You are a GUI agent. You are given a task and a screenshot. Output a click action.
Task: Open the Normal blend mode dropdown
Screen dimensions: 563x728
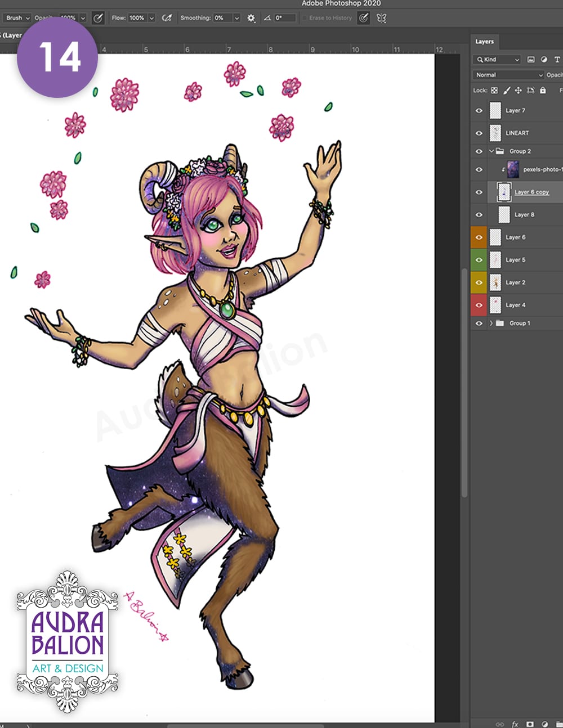tap(508, 75)
